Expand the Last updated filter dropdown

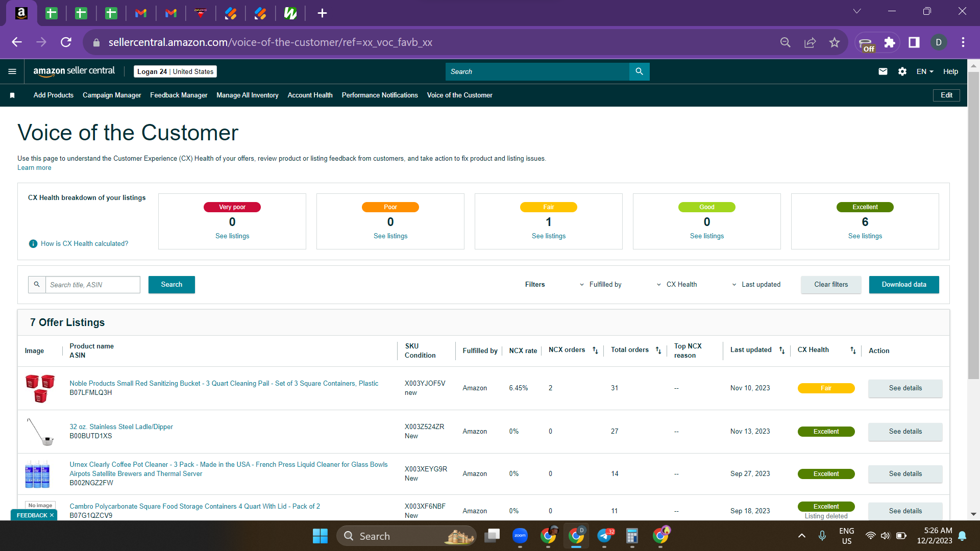pos(756,285)
